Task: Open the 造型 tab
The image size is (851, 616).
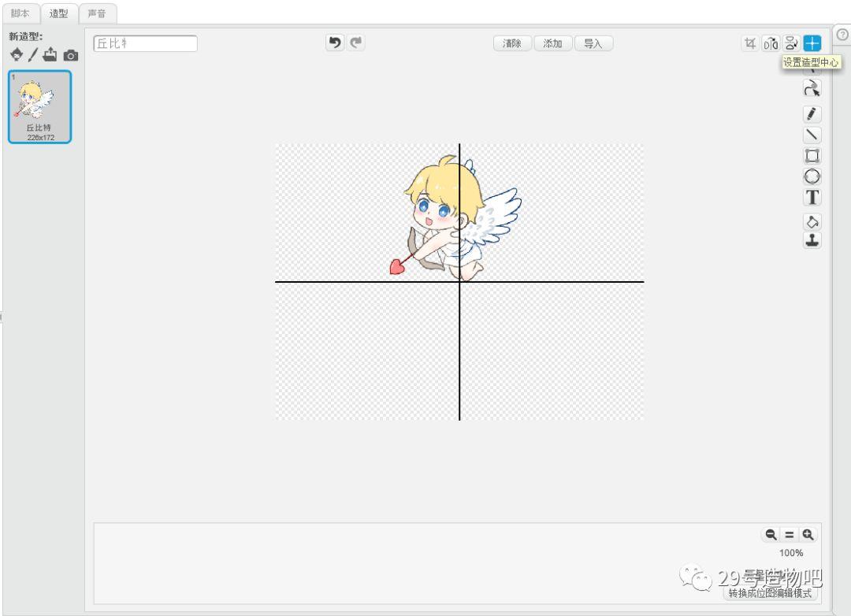Action: [x=58, y=13]
